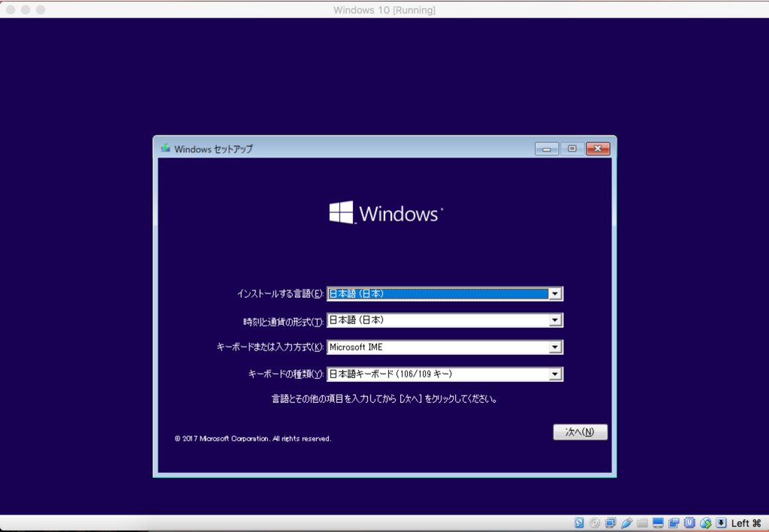Click the Left ⌘ host key indicator
Screen dimensions: 769x532
point(747,522)
